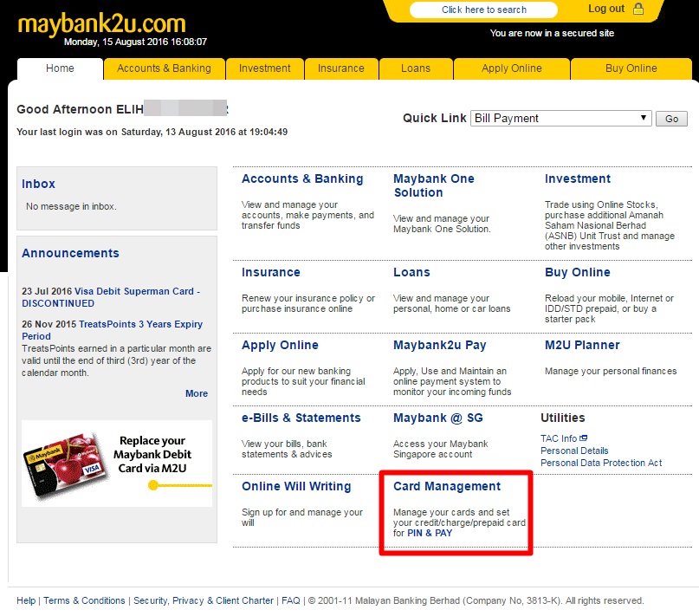Open the Insurance section heading link
The width and height of the screenshot is (699, 616).
(270, 273)
